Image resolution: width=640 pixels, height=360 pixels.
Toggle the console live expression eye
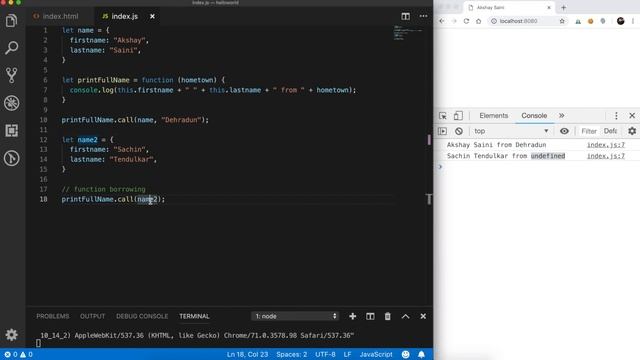point(564,131)
